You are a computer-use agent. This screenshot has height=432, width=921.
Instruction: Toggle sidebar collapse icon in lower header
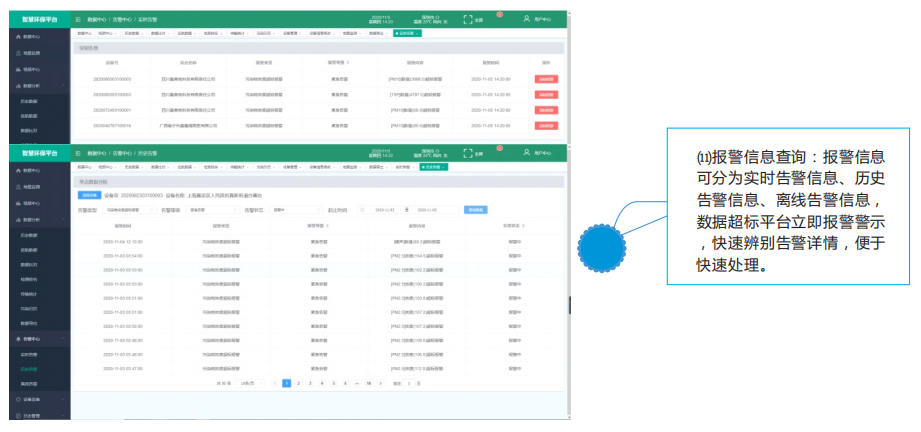pyautogui.click(x=79, y=155)
